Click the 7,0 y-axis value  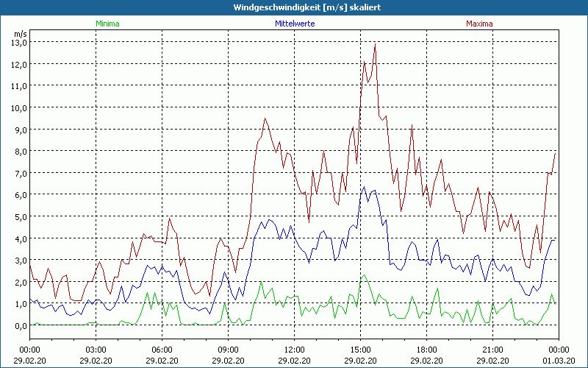coord(21,173)
